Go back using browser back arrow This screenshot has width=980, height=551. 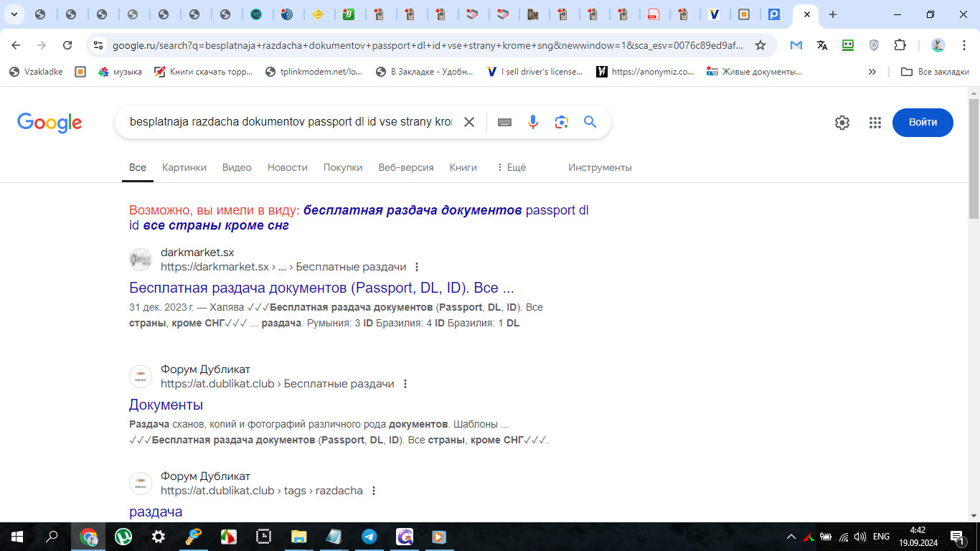coord(16,45)
